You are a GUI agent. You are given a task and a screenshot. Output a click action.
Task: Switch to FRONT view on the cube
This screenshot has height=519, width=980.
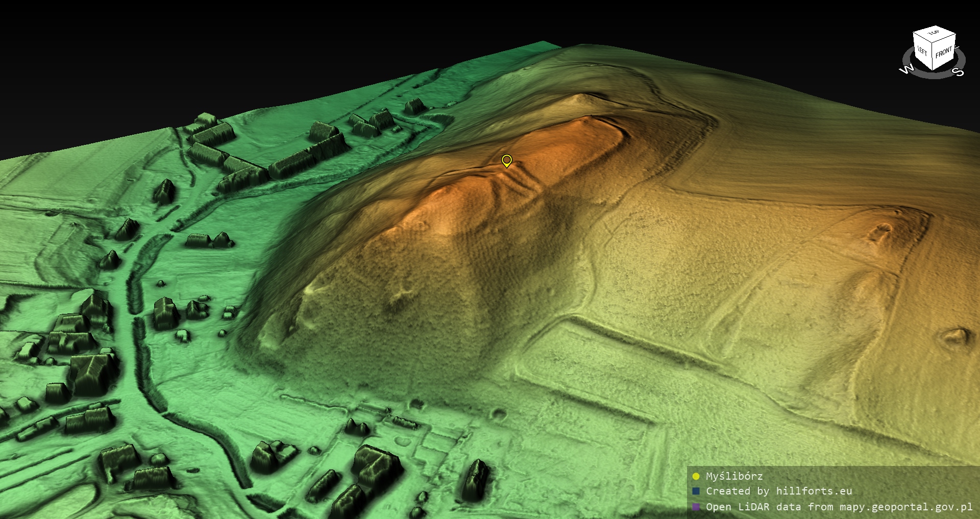944,52
